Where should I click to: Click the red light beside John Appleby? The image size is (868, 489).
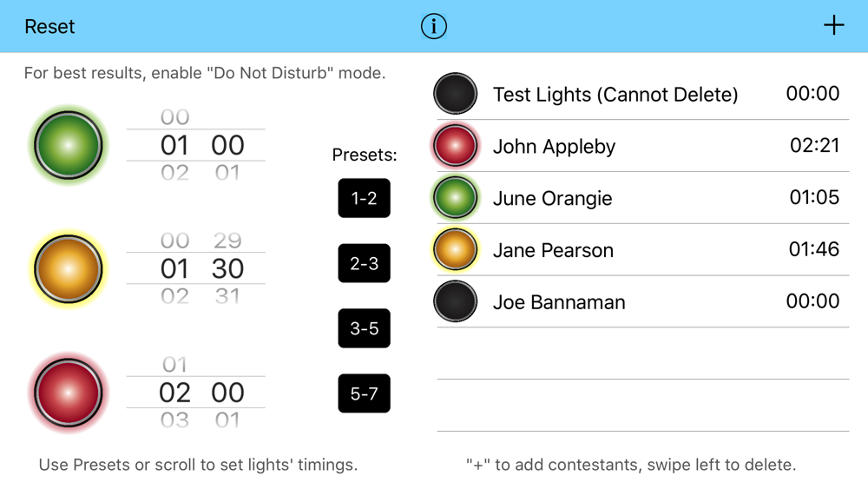coord(456,146)
